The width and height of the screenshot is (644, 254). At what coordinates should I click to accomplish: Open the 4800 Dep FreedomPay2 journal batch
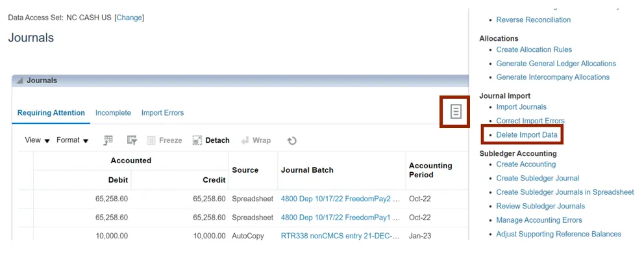(x=340, y=199)
